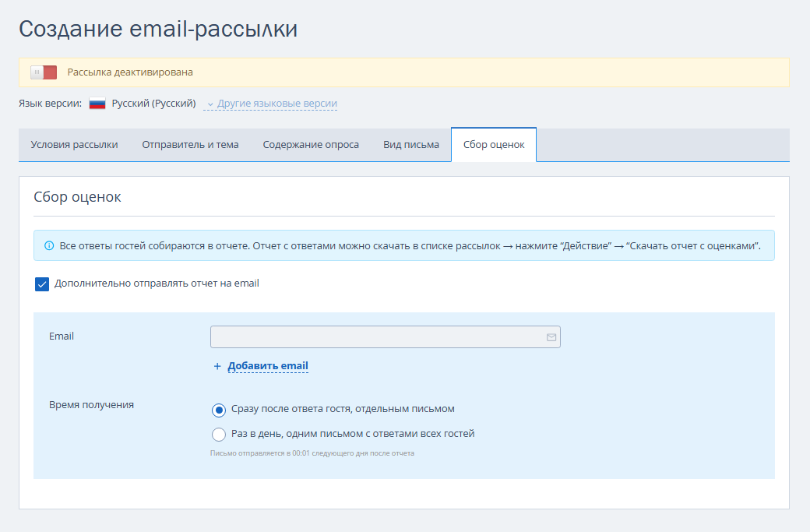Open the 'Условия рассылки' tab

click(74, 145)
